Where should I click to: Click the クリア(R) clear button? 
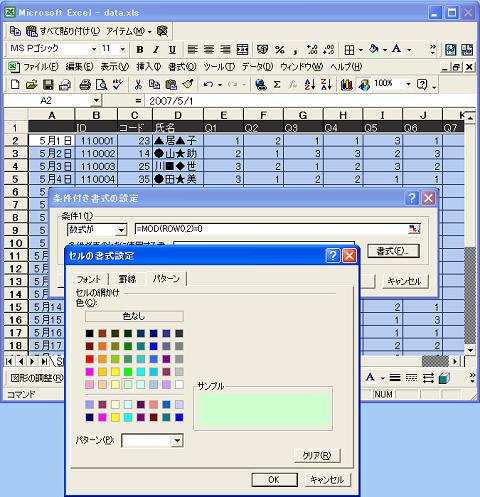coord(317,455)
